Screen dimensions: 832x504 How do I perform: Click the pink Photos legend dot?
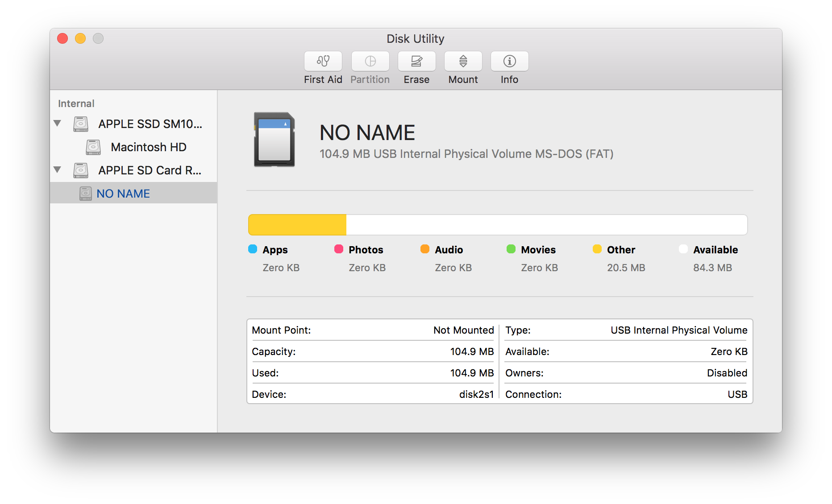339,249
